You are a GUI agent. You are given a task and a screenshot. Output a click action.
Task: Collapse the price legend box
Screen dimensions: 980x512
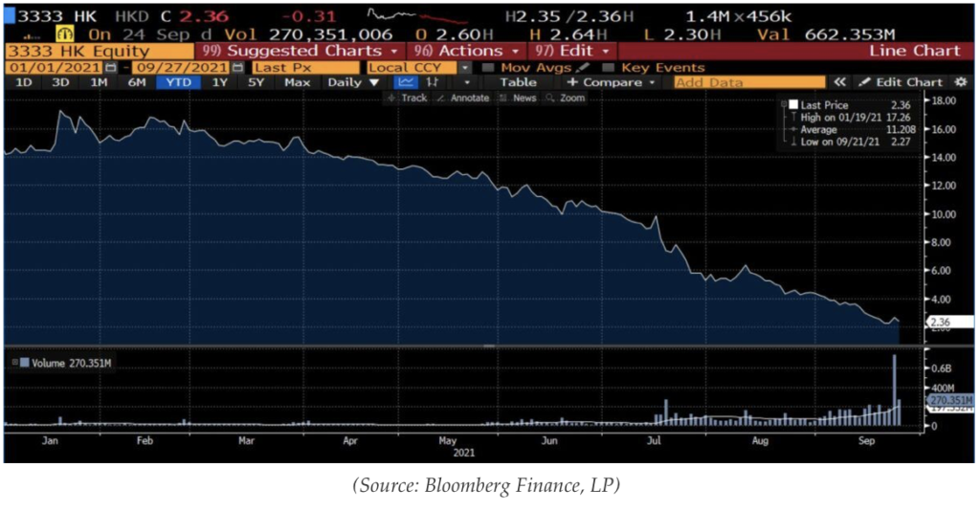(x=784, y=104)
